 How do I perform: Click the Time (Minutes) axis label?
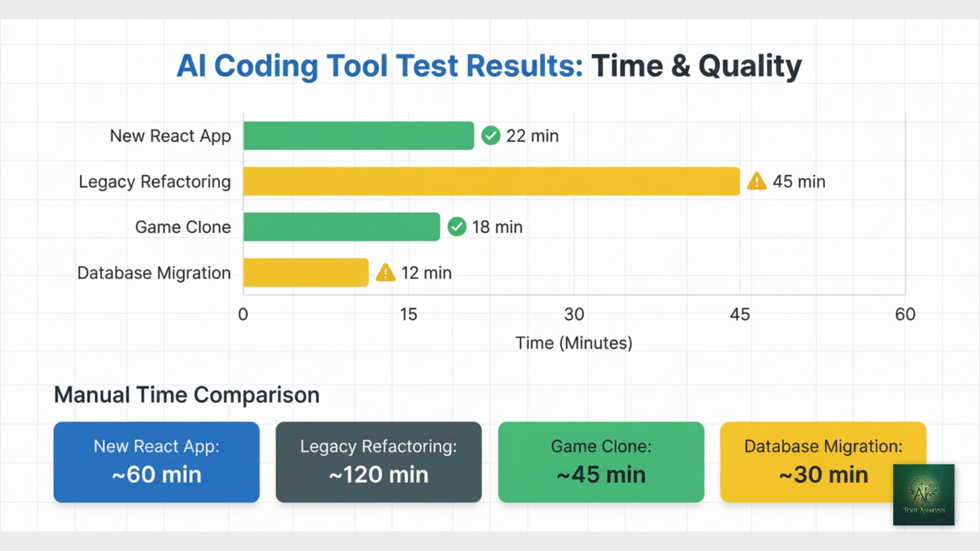click(x=573, y=343)
